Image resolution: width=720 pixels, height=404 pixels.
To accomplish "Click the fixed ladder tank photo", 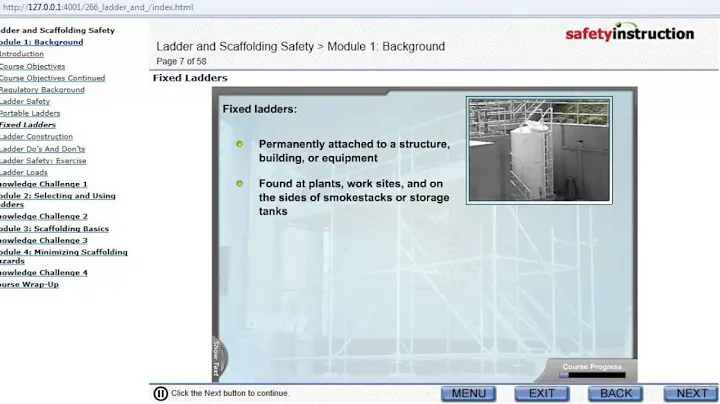I will [539, 150].
